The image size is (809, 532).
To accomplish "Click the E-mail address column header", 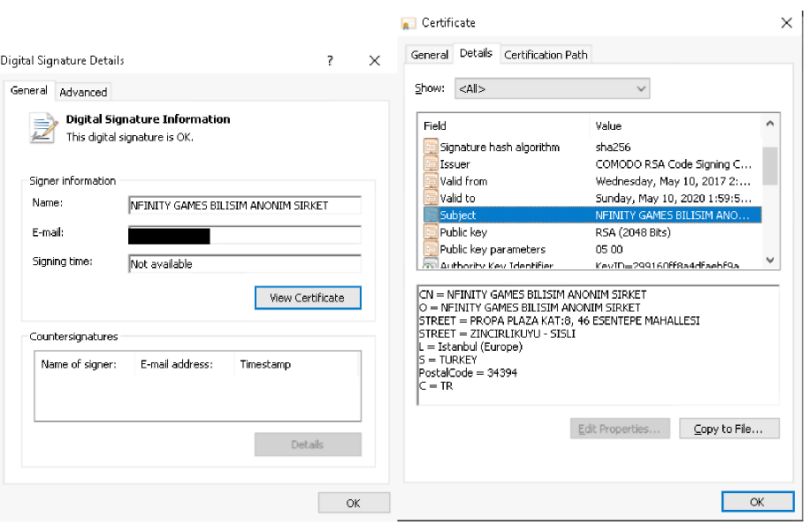I will pos(184,364).
